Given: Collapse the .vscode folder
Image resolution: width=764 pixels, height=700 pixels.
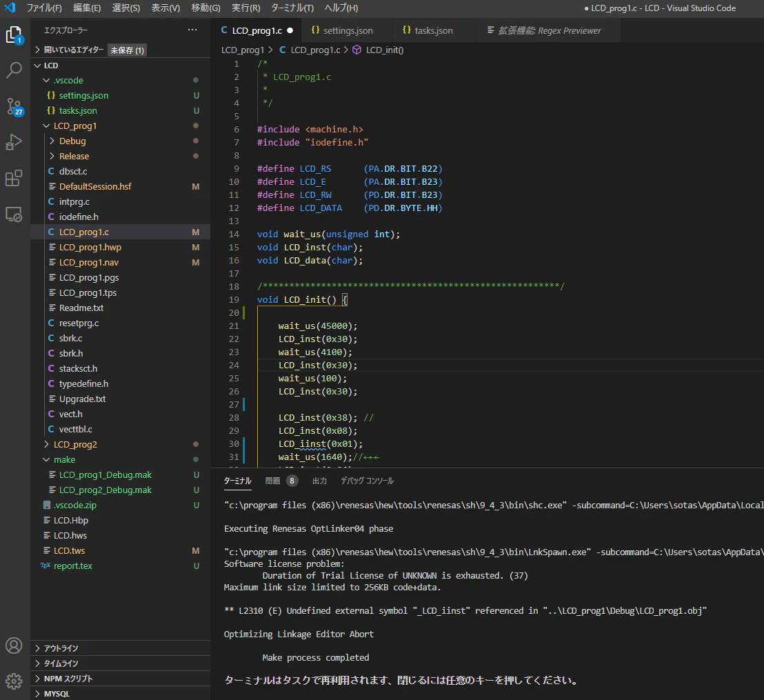Looking at the screenshot, I should click(46, 81).
